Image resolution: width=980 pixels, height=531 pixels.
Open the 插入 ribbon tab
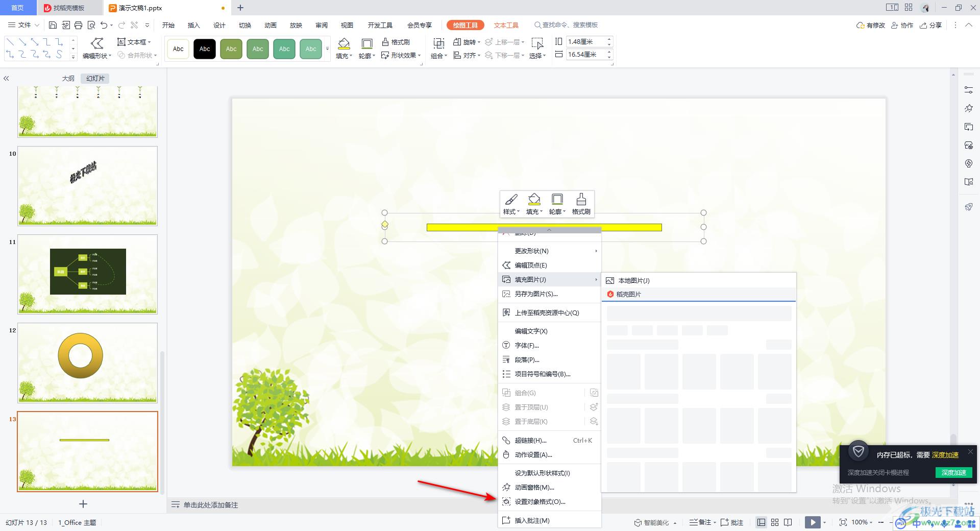point(193,25)
